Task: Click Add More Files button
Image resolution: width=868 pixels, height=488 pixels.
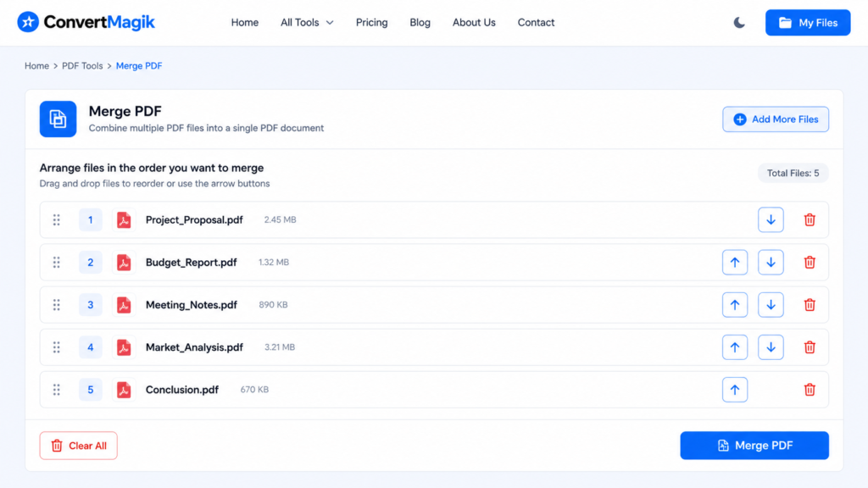Action: [x=775, y=119]
